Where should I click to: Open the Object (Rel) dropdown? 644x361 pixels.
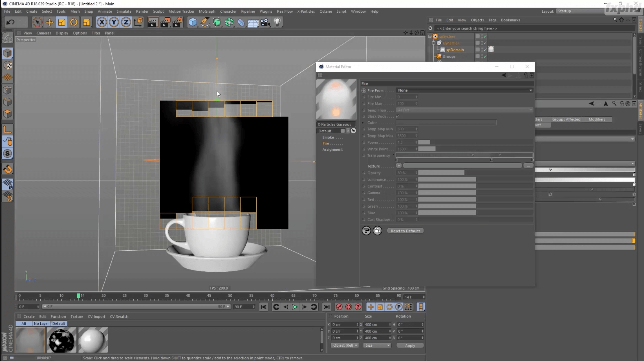[x=344, y=345]
